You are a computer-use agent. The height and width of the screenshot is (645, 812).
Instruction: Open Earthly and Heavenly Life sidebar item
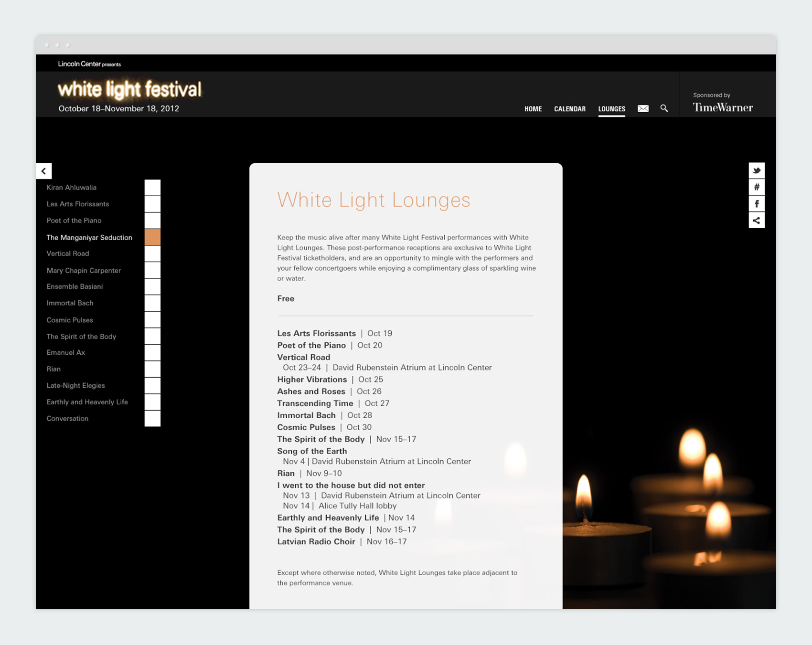coord(87,402)
